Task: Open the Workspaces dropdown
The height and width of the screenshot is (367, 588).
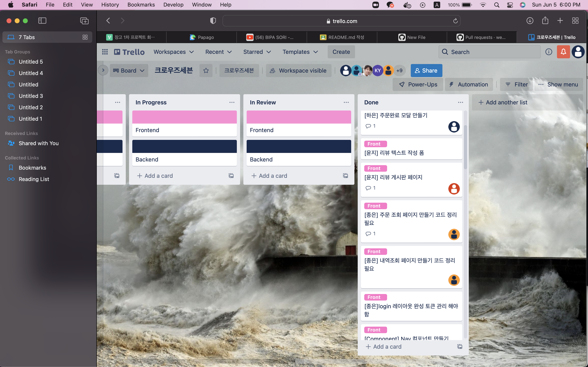Action: (174, 52)
